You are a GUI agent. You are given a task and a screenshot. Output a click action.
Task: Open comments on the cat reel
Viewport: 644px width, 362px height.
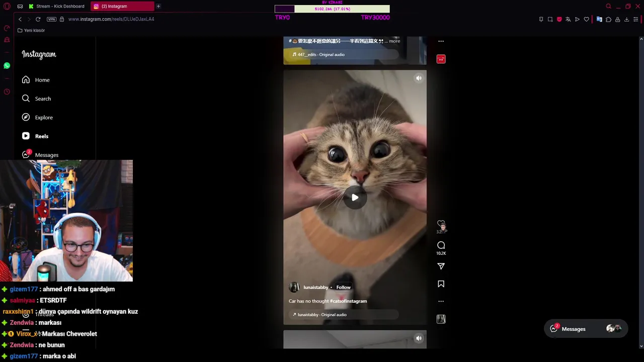point(441,245)
